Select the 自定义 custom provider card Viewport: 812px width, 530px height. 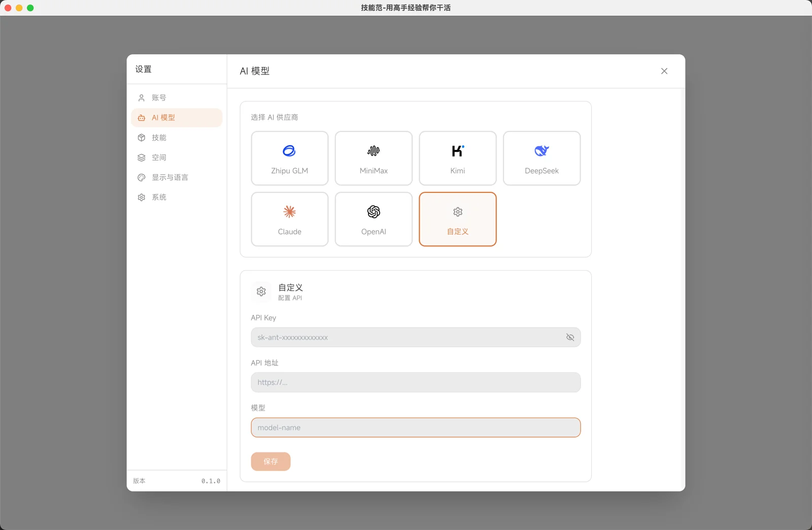pyautogui.click(x=457, y=219)
